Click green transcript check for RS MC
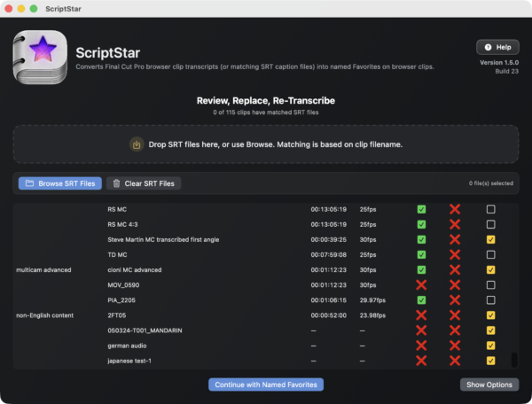The image size is (532, 404). (421, 209)
